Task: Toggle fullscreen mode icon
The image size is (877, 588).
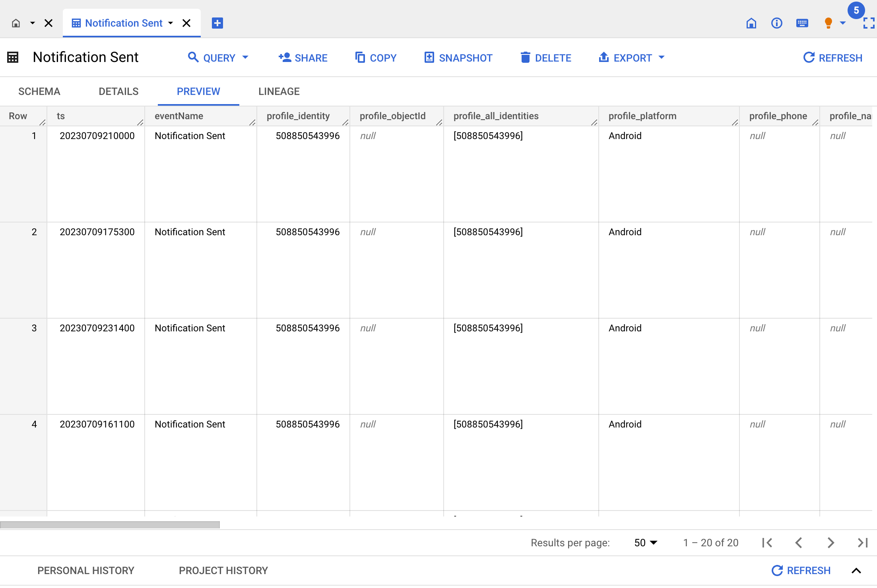Action: 869,23
